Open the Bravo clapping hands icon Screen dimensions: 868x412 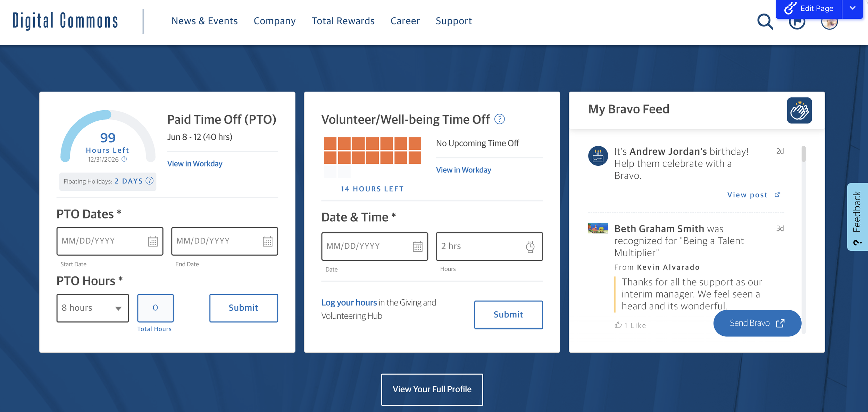click(799, 111)
